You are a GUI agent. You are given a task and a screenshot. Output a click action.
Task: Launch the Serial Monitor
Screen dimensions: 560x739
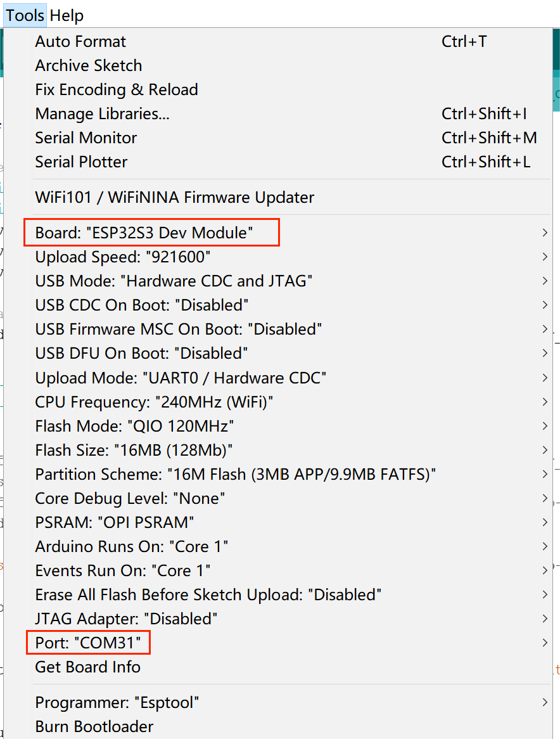[292, 138]
